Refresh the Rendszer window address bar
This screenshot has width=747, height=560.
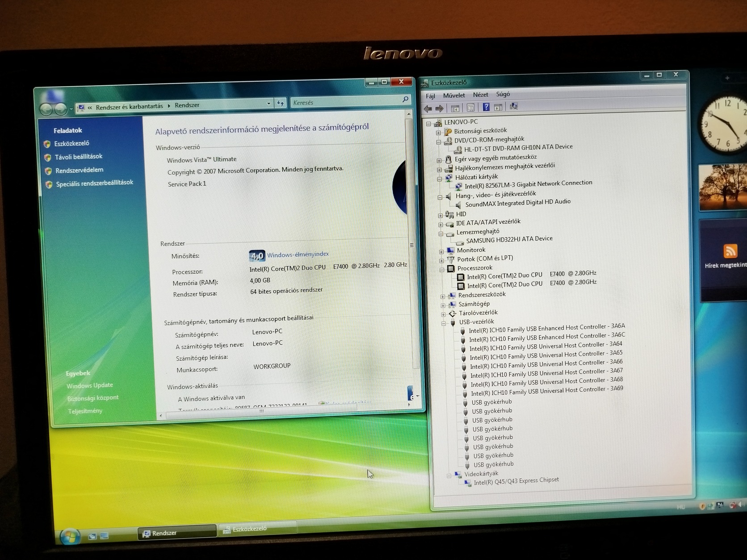pyautogui.click(x=280, y=103)
